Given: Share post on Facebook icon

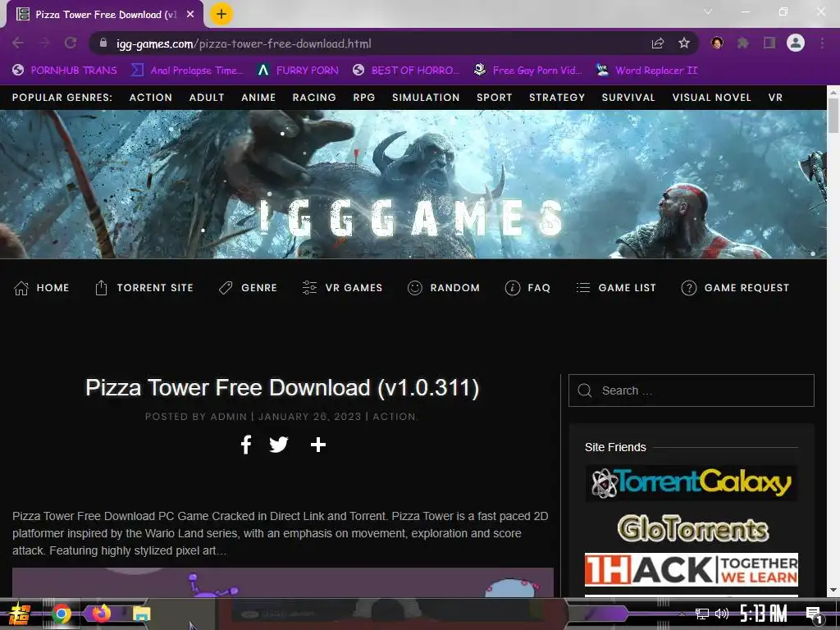Looking at the screenshot, I should [246, 445].
